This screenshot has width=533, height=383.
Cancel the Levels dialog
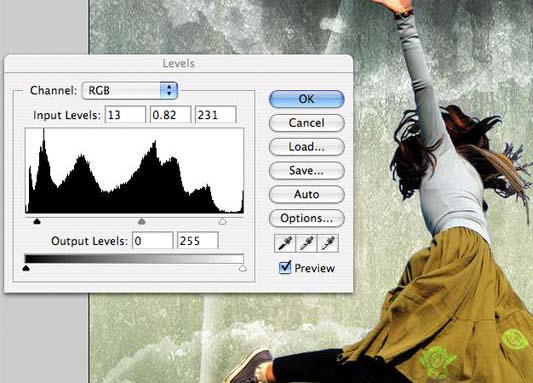[x=307, y=123]
